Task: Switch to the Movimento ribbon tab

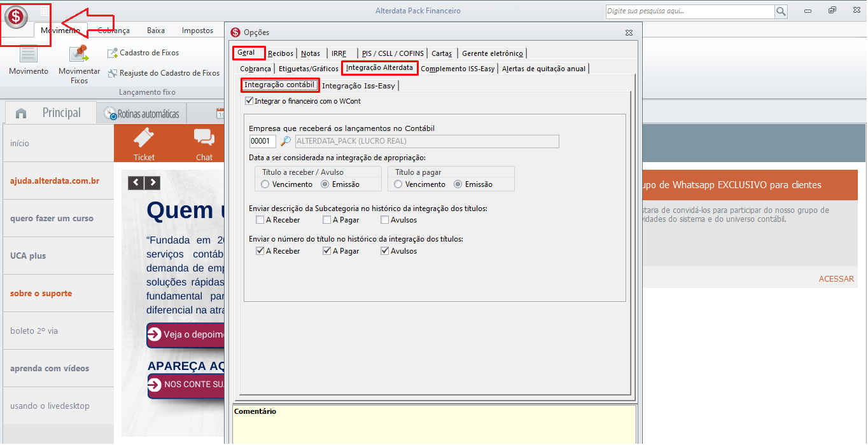Action: tap(60, 31)
